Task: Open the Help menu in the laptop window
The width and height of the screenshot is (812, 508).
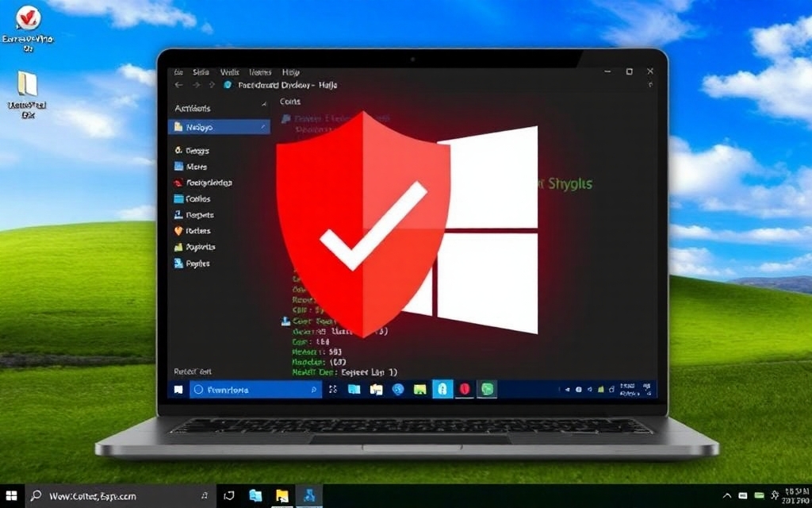Action: 291,72
